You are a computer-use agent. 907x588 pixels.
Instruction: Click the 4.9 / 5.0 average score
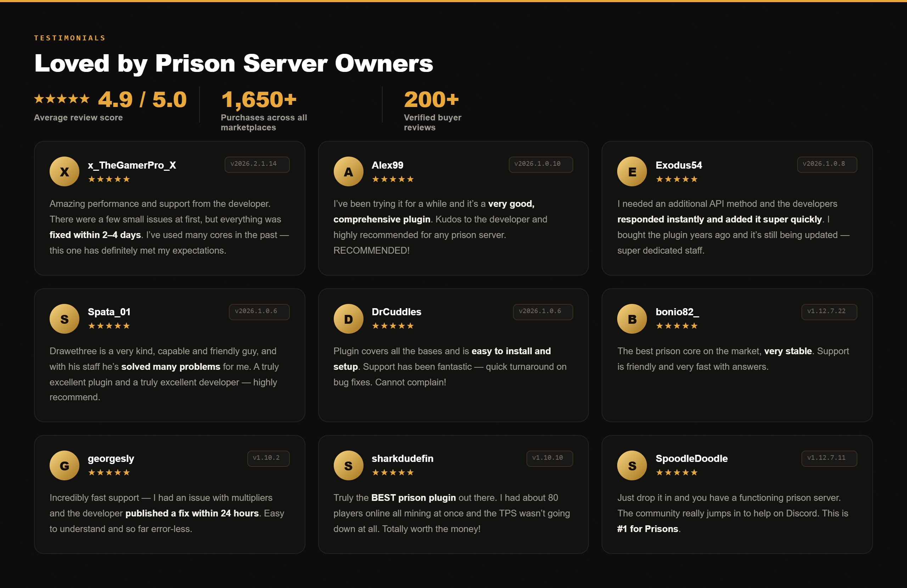[x=142, y=100]
